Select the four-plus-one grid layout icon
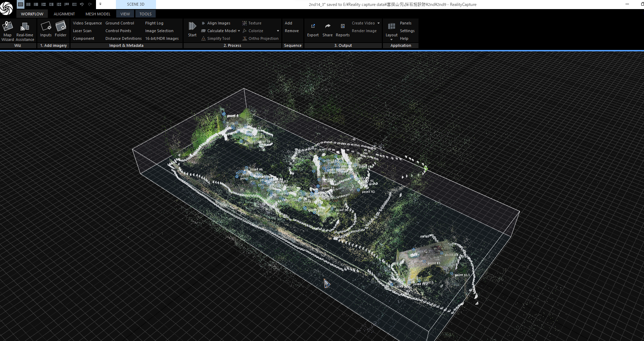The height and width of the screenshot is (341, 644). pyautogui.click(x=59, y=4)
